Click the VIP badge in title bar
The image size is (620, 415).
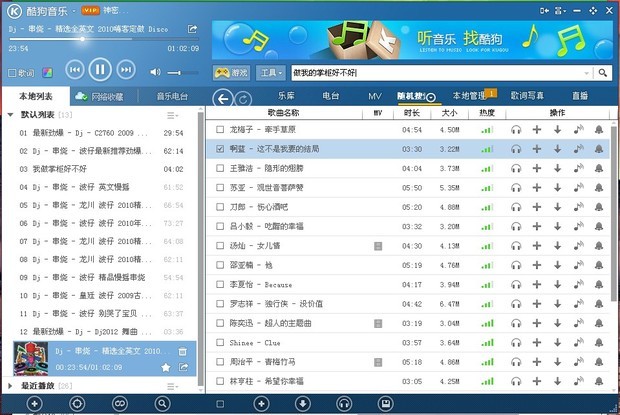pyautogui.click(x=90, y=11)
